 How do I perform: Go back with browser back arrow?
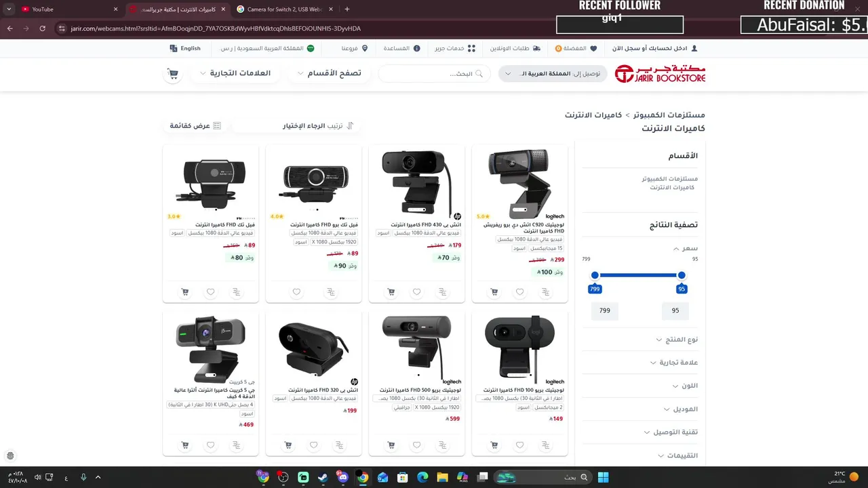coord(9,28)
